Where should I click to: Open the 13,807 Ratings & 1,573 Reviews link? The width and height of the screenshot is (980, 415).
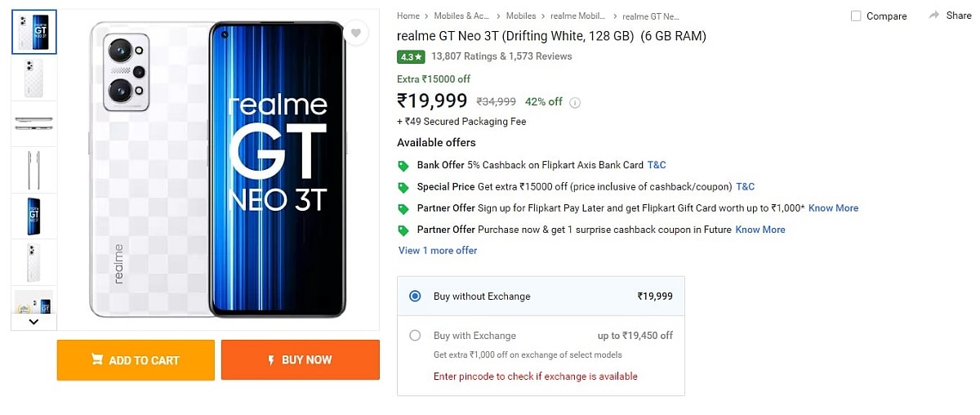[x=501, y=56]
